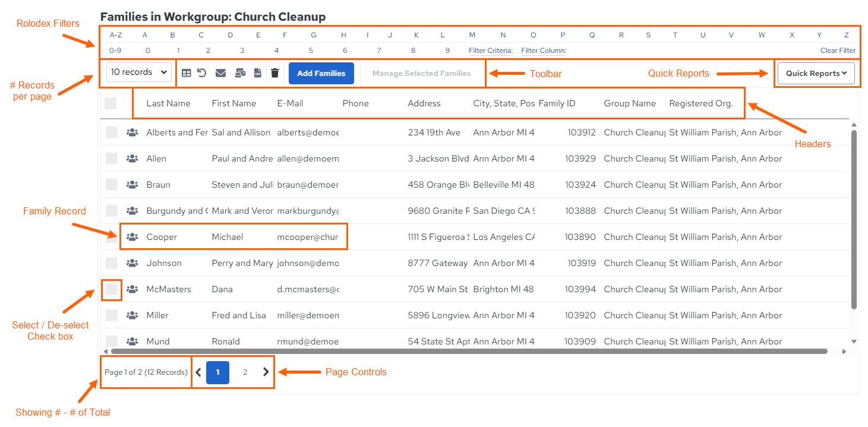Click the family group icon beside Cooper

pyautogui.click(x=132, y=237)
